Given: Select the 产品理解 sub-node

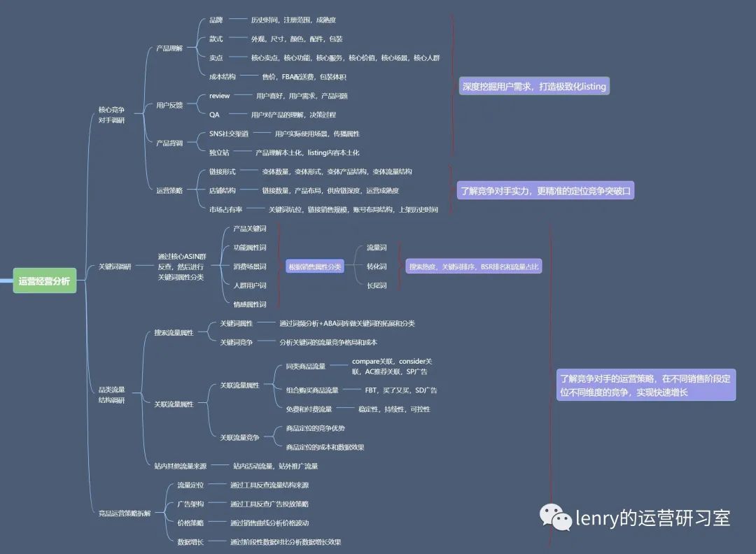Looking at the screenshot, I should 169,48.
